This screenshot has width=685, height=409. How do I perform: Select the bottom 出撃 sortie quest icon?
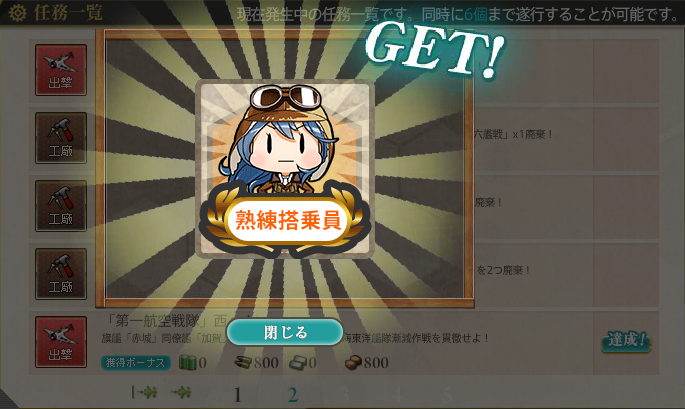click(61, 342)
